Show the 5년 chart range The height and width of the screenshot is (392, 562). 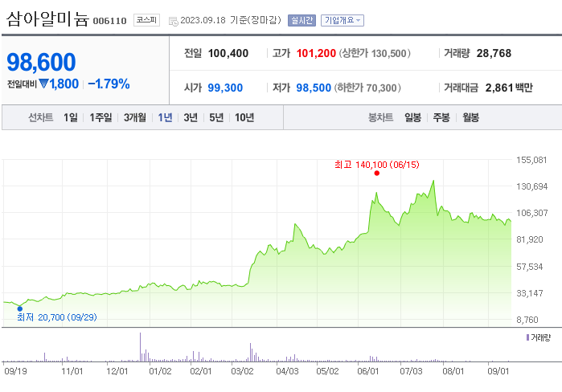coord(216,117)
